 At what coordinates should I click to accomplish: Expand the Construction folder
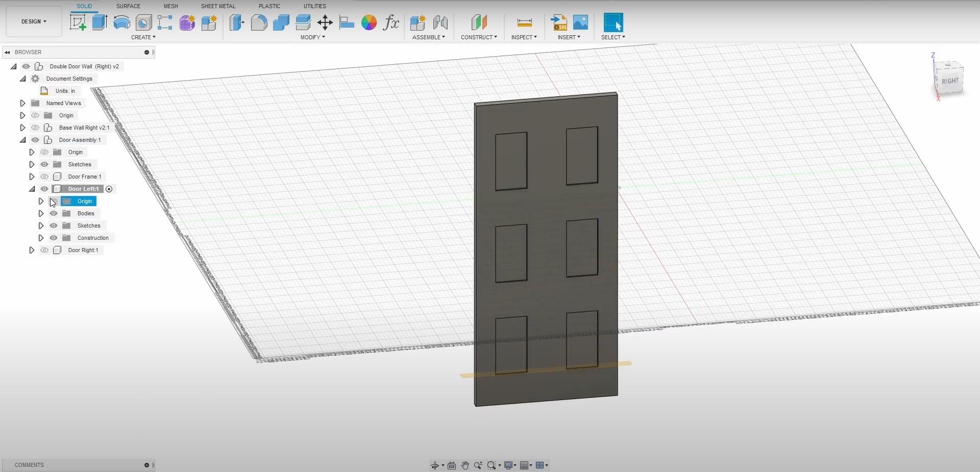pyautogui.click(x=41, y=238)
